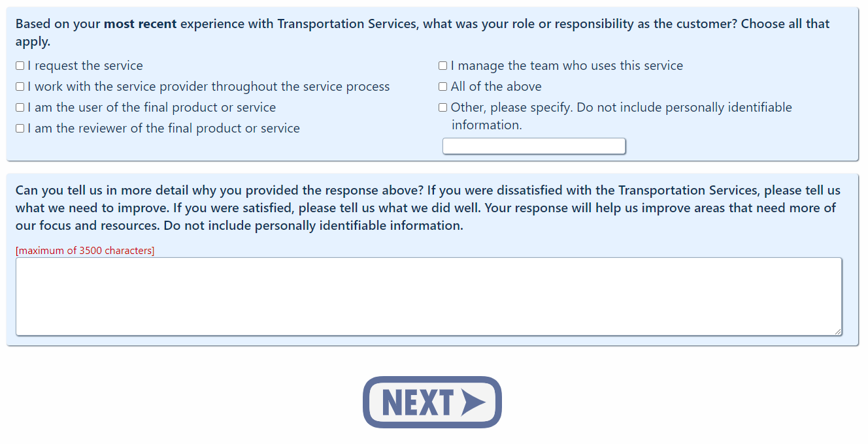
Task: Click the "I am the reviewer" option label
Action: click(x=163, y=129)
